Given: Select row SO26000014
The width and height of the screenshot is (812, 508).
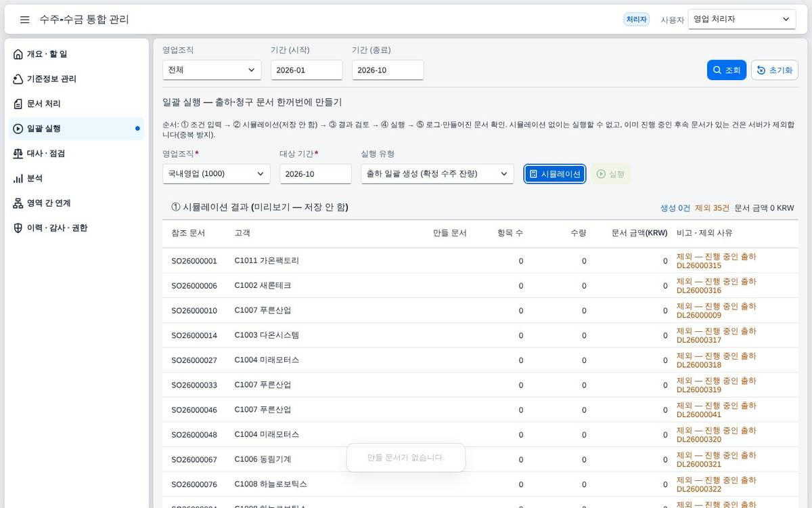Looking at the screenshot, I should tap(480, 335).
